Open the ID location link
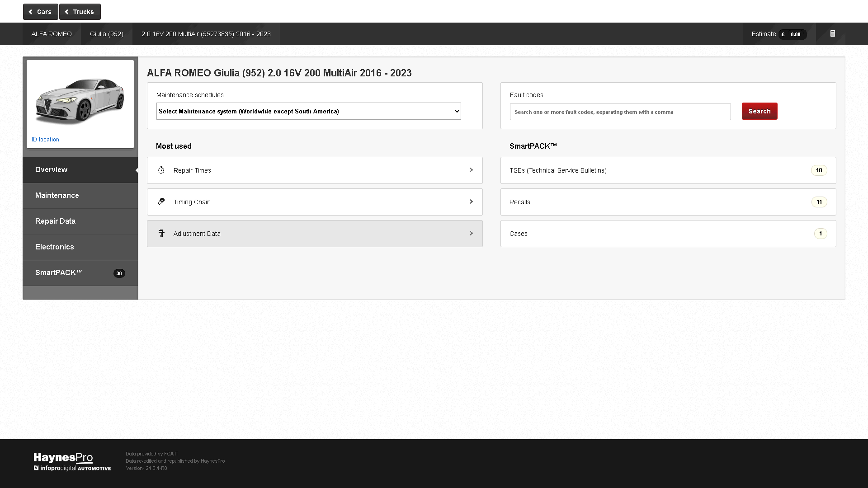The width and height of the screenshot is (868, 488). click(x=45, y=140)
